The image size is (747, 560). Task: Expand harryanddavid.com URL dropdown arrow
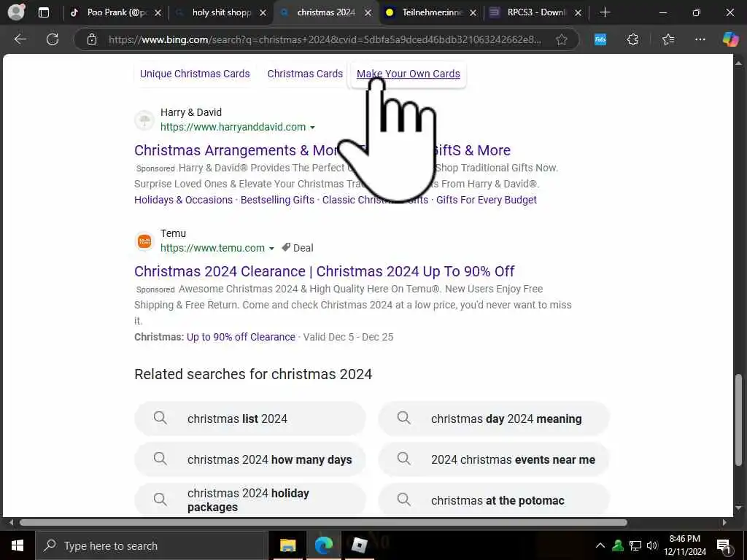tap(312, 128)
